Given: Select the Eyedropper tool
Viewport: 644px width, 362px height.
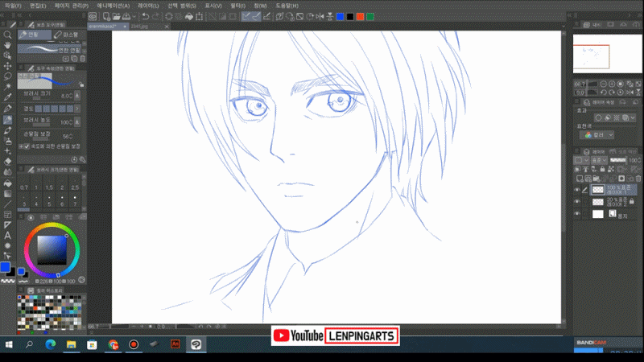Looking at the screenshot, I should coord(7,97).
